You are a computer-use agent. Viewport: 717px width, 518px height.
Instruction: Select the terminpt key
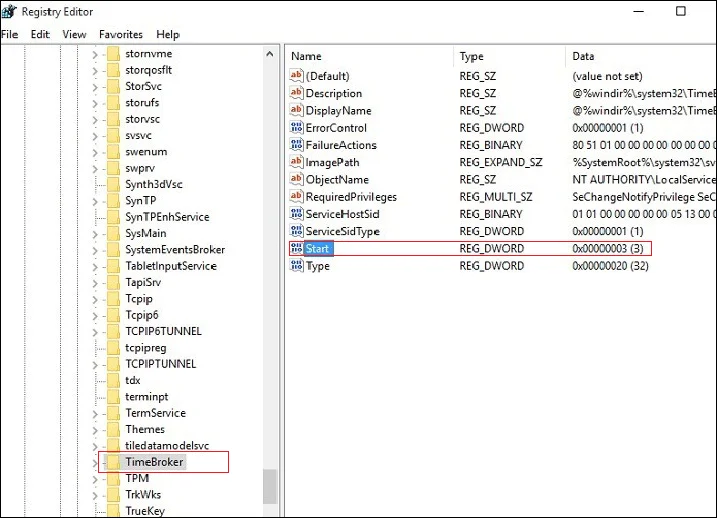pyautogui.click(x=147, y=396)
